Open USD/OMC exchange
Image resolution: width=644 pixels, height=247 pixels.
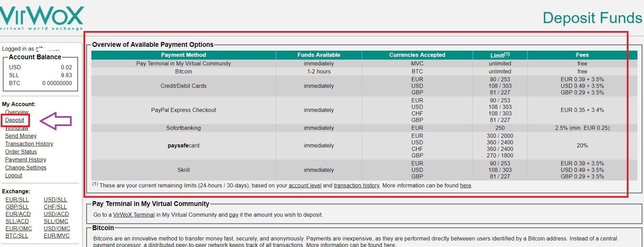57,228
